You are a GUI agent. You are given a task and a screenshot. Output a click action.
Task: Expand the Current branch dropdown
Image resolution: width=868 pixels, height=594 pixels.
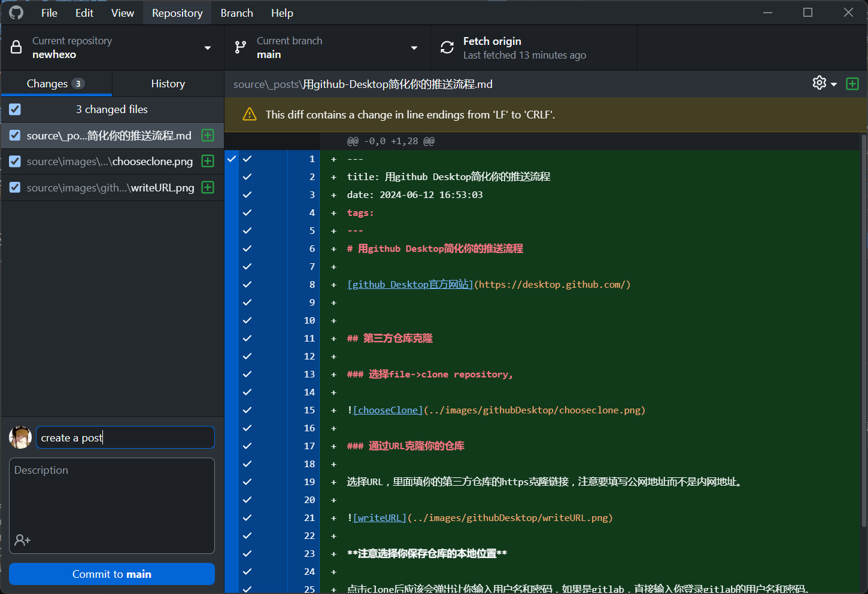pyautogui.click(x=414, y=48)
